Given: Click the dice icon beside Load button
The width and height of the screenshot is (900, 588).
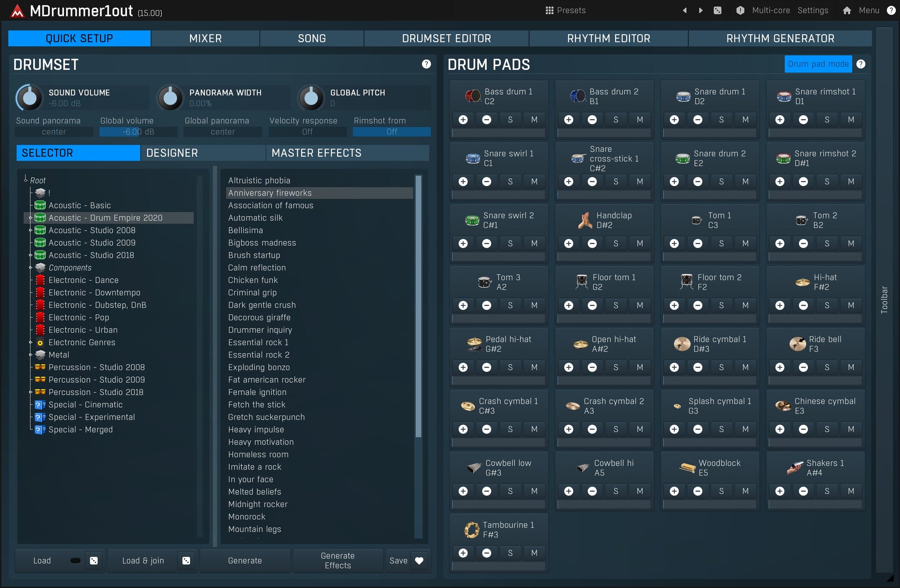Looking at the screenshot, I should [x=94, y=561].
